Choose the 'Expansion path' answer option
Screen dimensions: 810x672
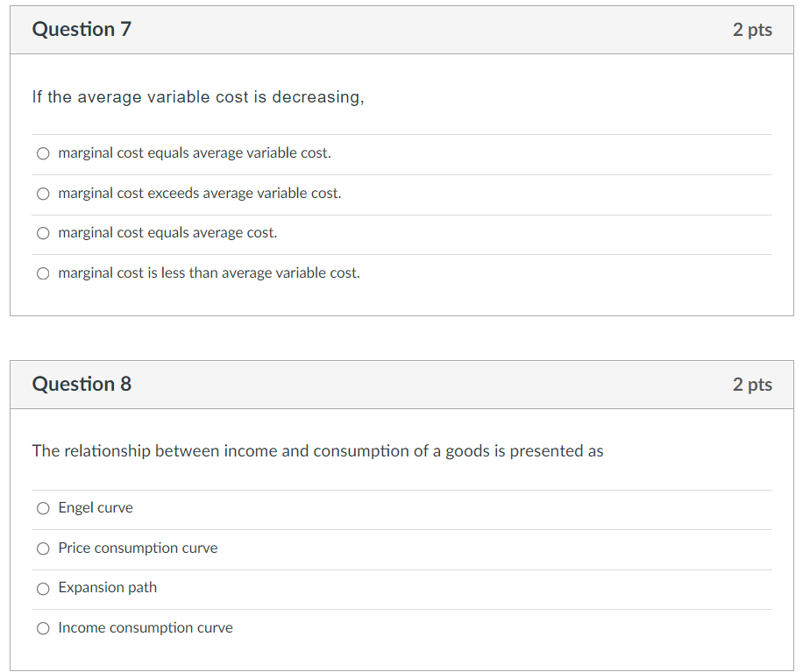(43, 589)
